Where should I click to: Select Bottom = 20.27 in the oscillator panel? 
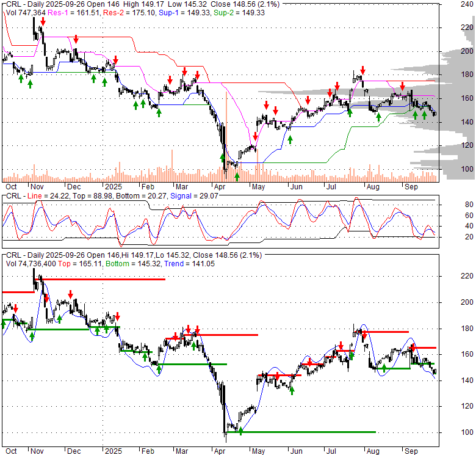(141, 196)
